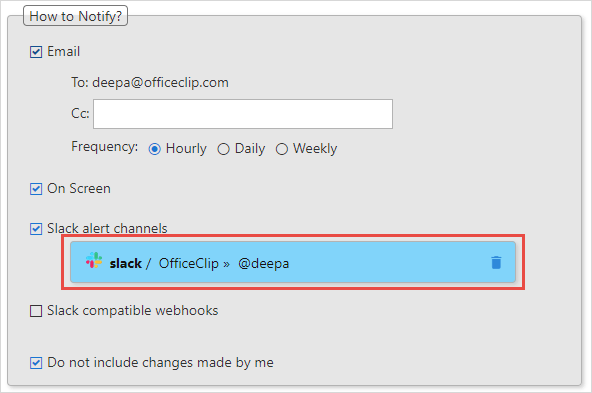592x393 pixels.
Task: Click the Weekly label text
Action: tap(315, 148)
